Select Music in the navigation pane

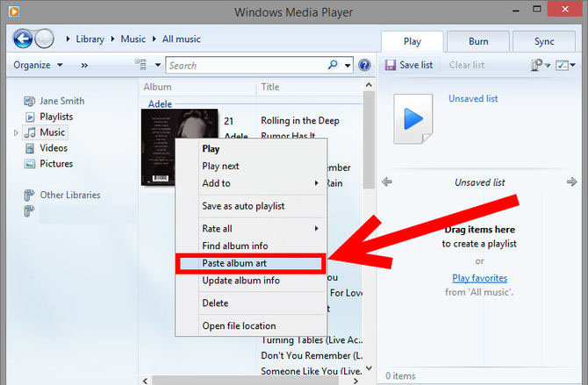pyautogui.click(x=45, y=132)
